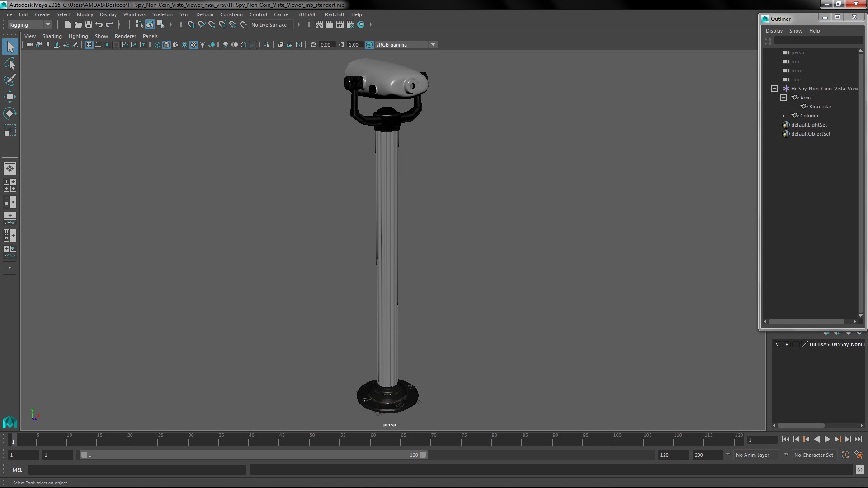Toggle color management ON button
Image resolution: width=868 pixels, height=488 pixels.
click(x=369, y=45)
